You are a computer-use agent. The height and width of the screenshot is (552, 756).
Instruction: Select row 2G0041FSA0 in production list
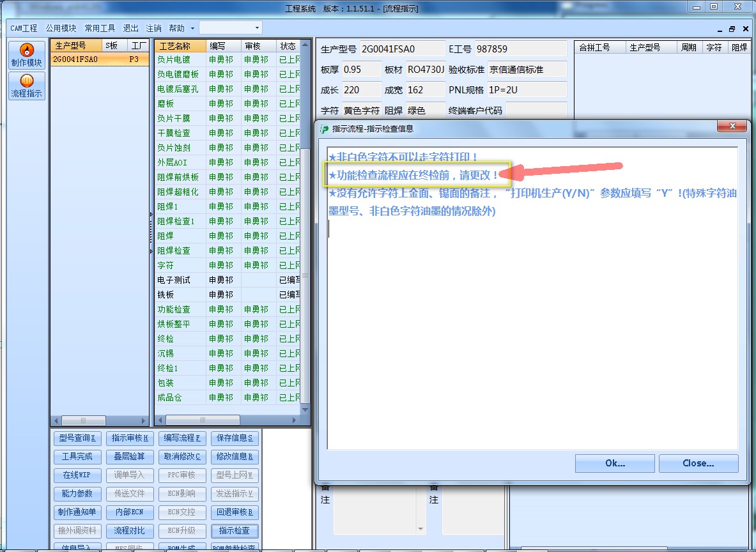pos(99,59)
